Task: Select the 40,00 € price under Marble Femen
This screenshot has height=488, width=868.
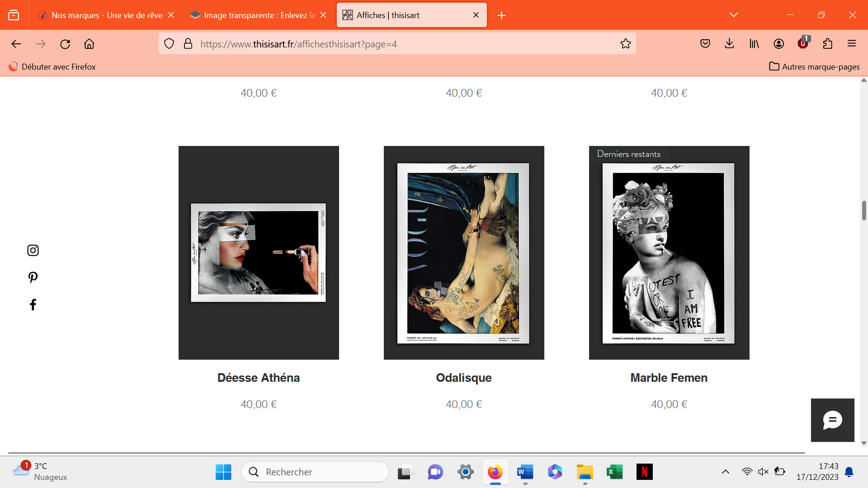Action: click(x=669, y=404)
